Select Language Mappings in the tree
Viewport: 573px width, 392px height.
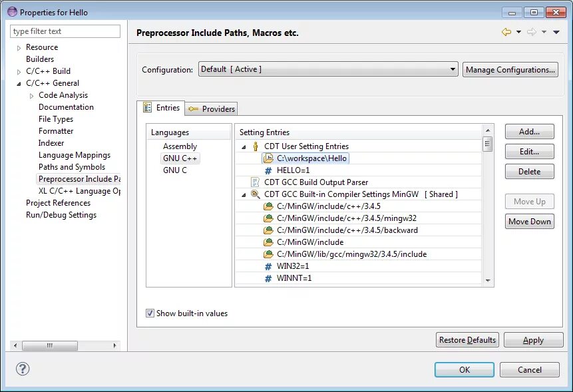coord(75,155)
